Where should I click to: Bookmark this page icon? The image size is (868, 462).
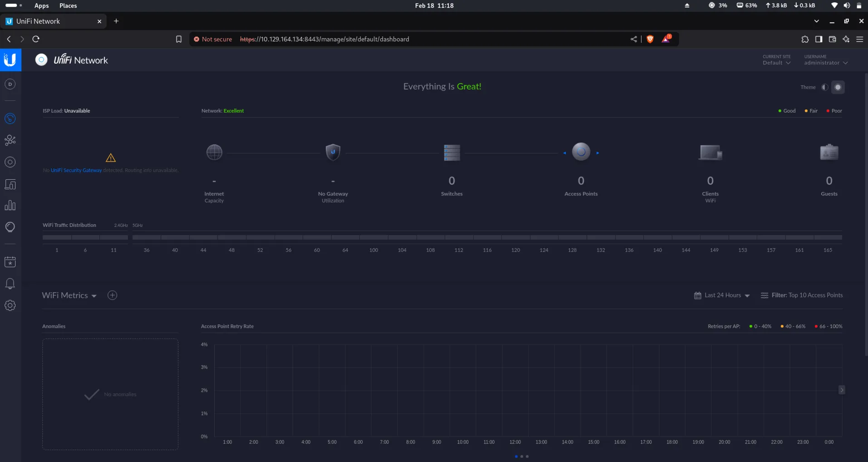coord(179,39)
